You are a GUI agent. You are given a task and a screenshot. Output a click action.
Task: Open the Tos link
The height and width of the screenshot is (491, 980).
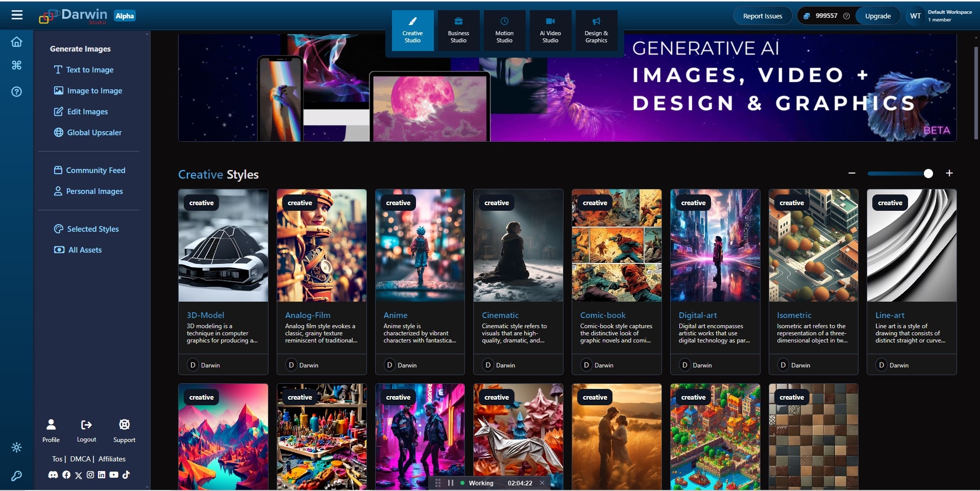click(x=57, y=459)
